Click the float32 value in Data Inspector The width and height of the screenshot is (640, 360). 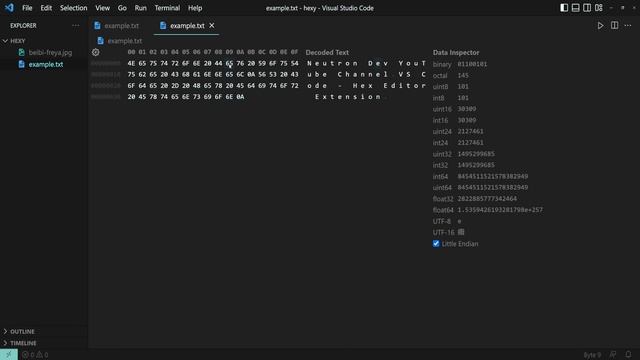[x=487, y=199]
